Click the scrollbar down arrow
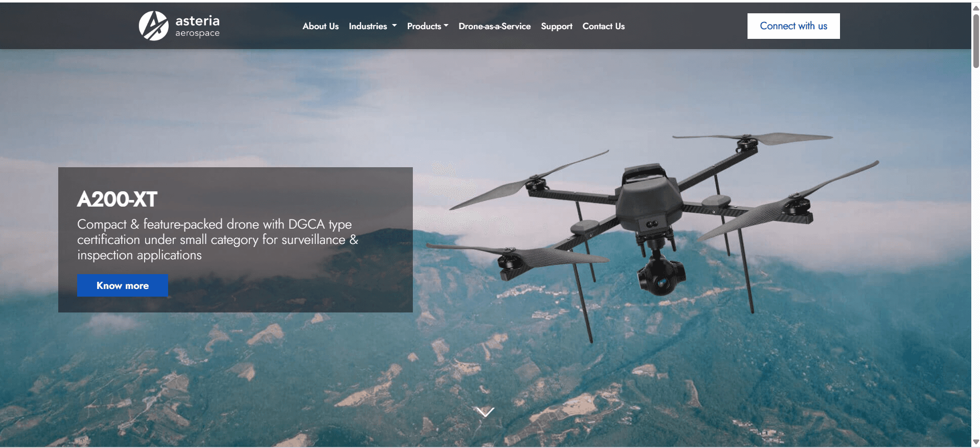The height and width of the screenshot is (448, 980). [976, 442]
